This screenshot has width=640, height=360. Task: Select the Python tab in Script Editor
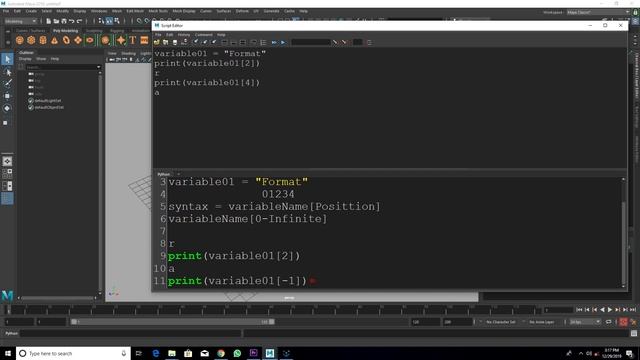pyautogui.click(x=164, y=174)
